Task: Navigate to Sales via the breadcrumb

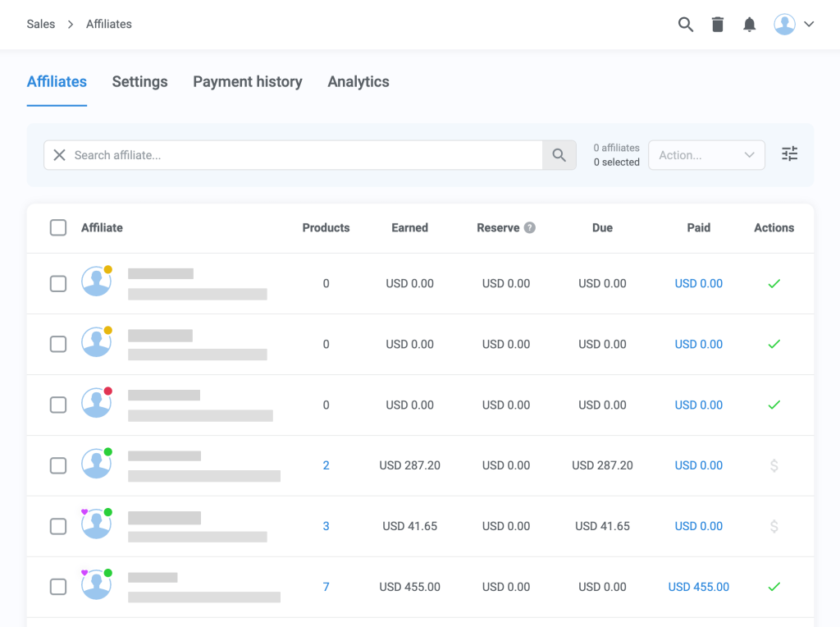Action: [x=41, y=24]
